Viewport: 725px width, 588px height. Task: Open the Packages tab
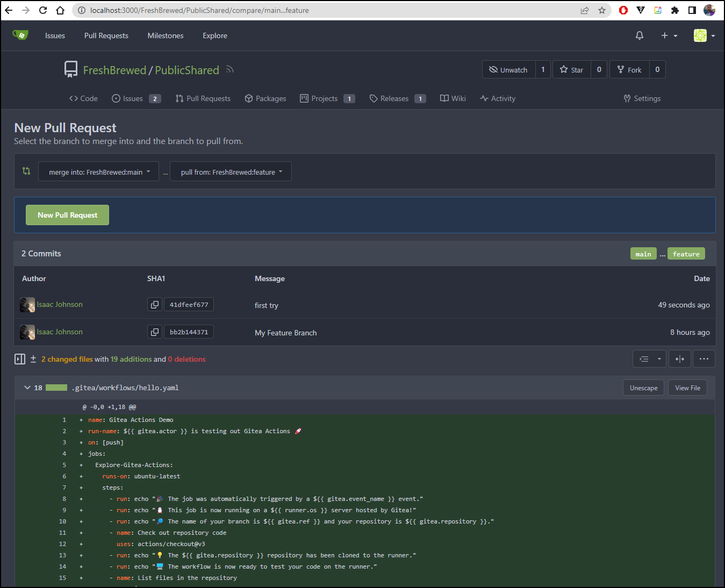click(265, 98)
